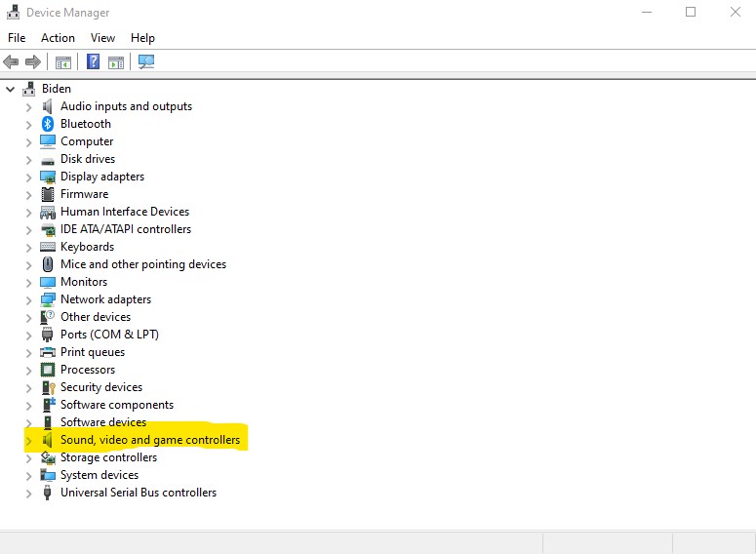Screen dimensions: 756x554
Task: Open the File menu
Action: click(x=17, y=38)
